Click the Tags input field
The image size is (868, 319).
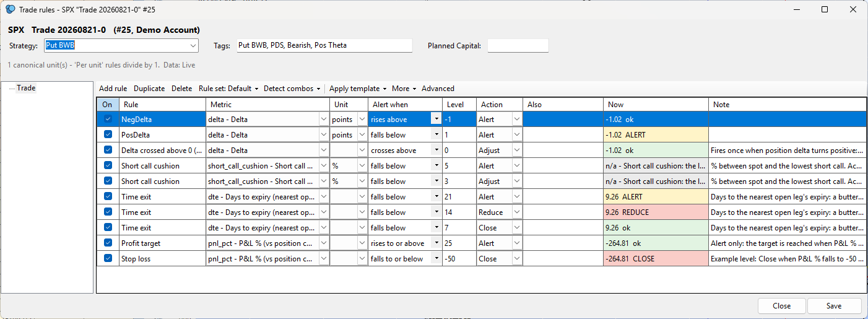pyautogui.click(x=324, y=46)
